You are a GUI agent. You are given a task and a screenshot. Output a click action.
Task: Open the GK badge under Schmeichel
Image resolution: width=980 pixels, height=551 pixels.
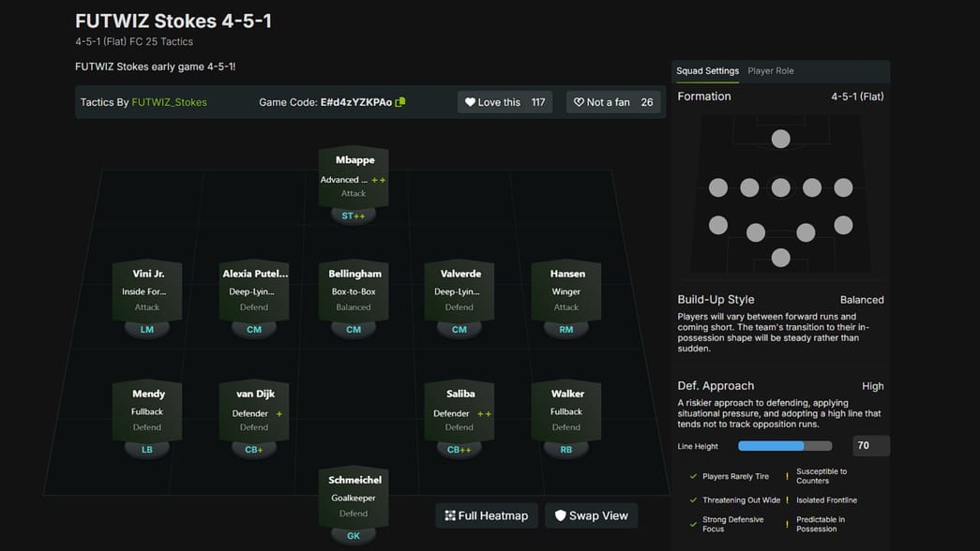pyautogui.click(x=353, y=535)
